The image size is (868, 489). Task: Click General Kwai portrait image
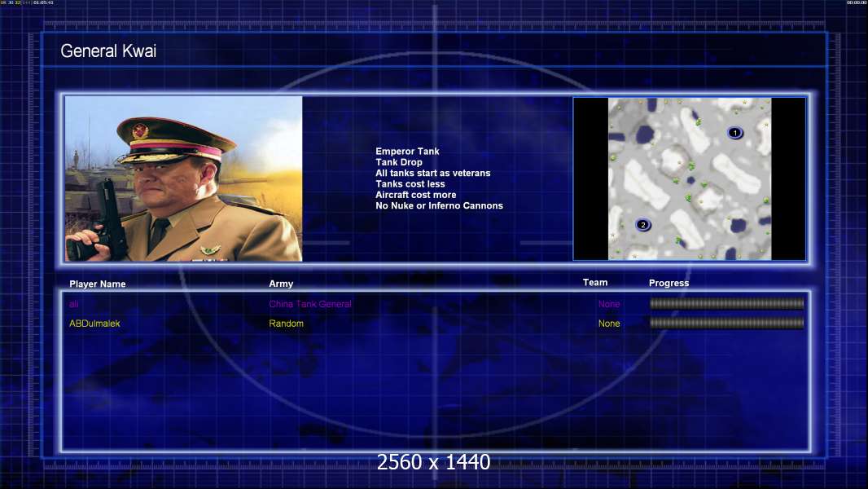(184, 178)
